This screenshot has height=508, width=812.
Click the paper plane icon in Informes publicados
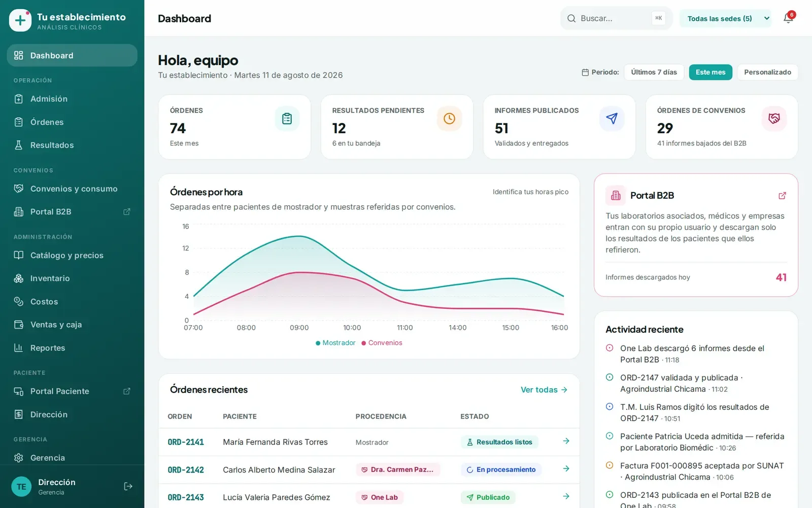point(612,118)
